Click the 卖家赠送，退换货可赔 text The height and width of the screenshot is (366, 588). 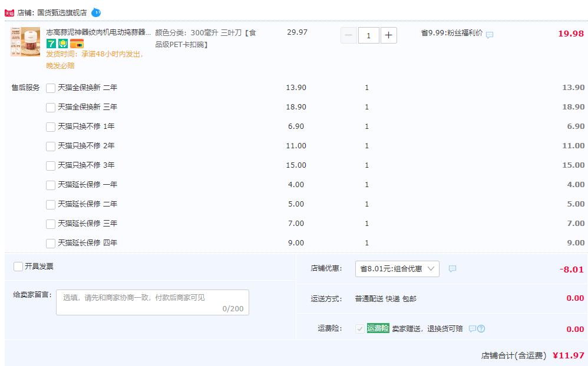click(428, 328)
